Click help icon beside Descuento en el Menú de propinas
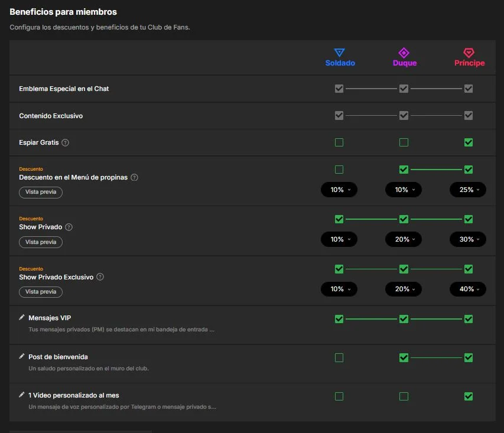Image resolution: width=504 pixels, height=433 pixels. click(134, 177)
